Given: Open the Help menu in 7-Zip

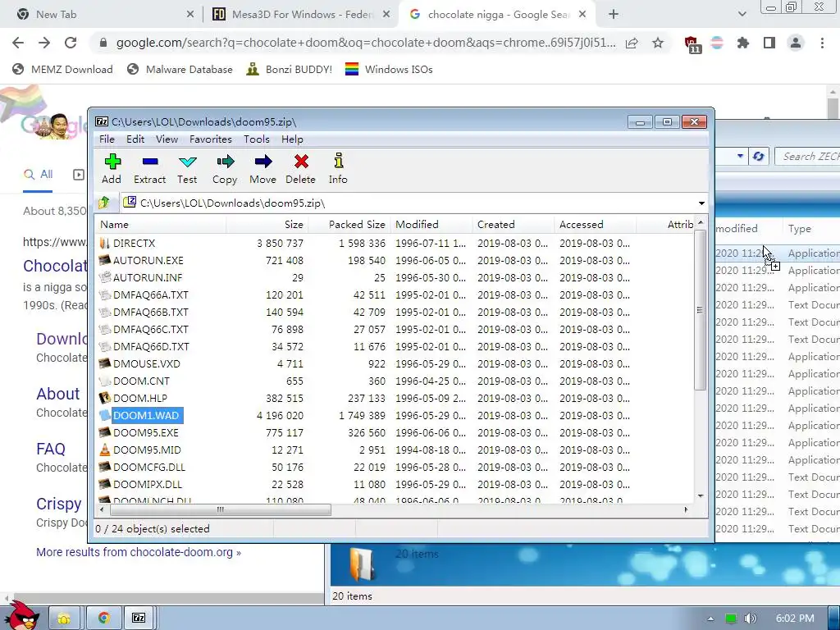Looking at the screenshot, I should [292, 139].
